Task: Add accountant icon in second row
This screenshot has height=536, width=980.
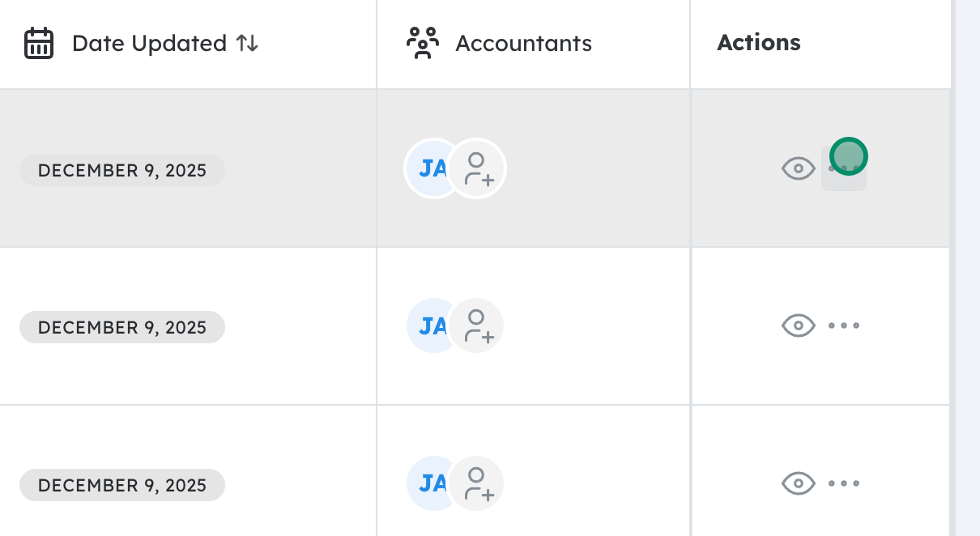Action: [478, 326]
